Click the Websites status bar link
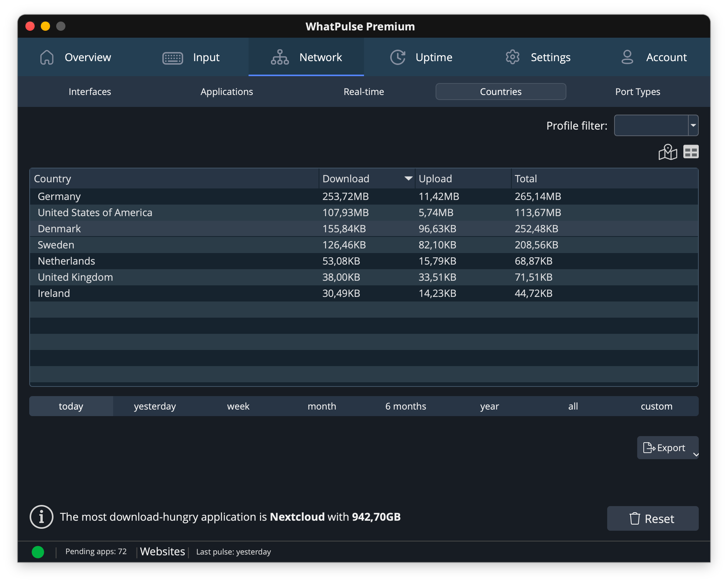Image resolution: width=728 pixels, height=583 pixels. [x=162, y=551]
